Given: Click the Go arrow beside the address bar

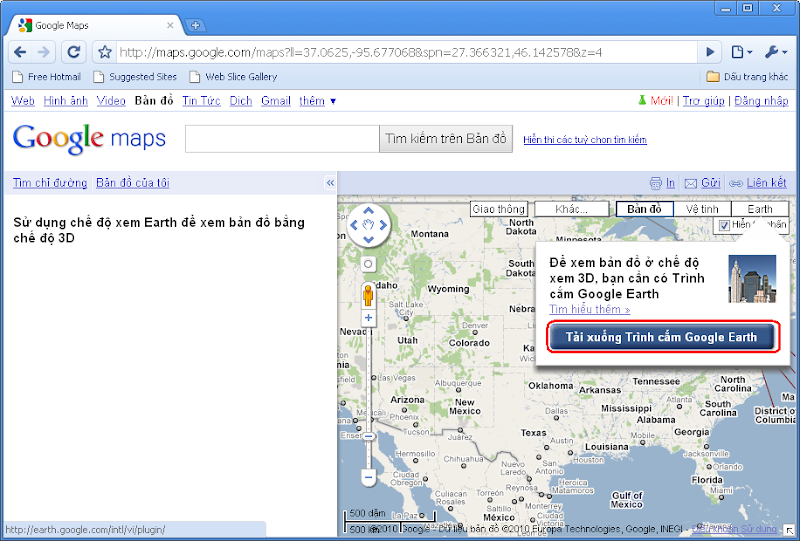Looking at the screenshot, I should (x=710, y=52).
